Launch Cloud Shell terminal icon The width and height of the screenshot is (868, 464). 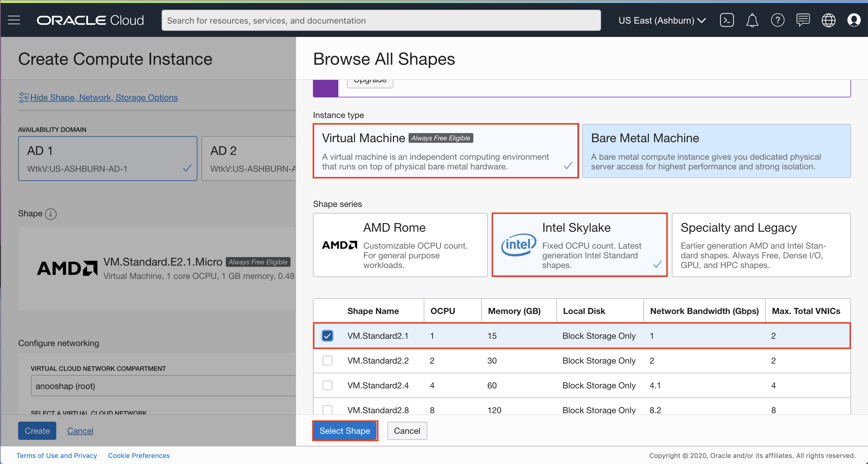coord(726,20)
